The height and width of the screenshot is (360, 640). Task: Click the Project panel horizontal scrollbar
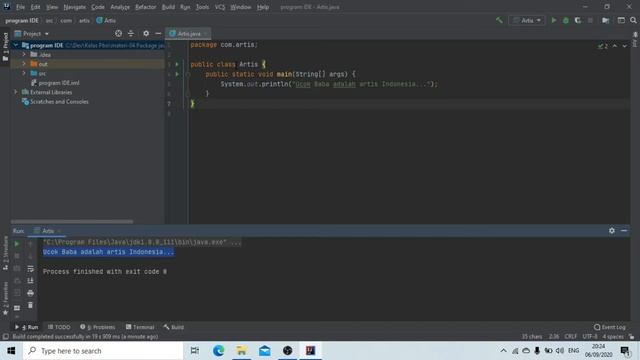point(72,222)
